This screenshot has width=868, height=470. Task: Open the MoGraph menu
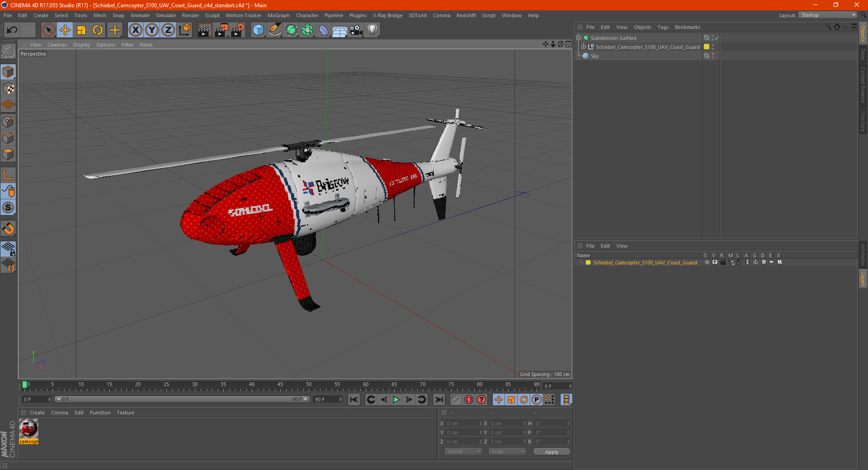point(278,15)
